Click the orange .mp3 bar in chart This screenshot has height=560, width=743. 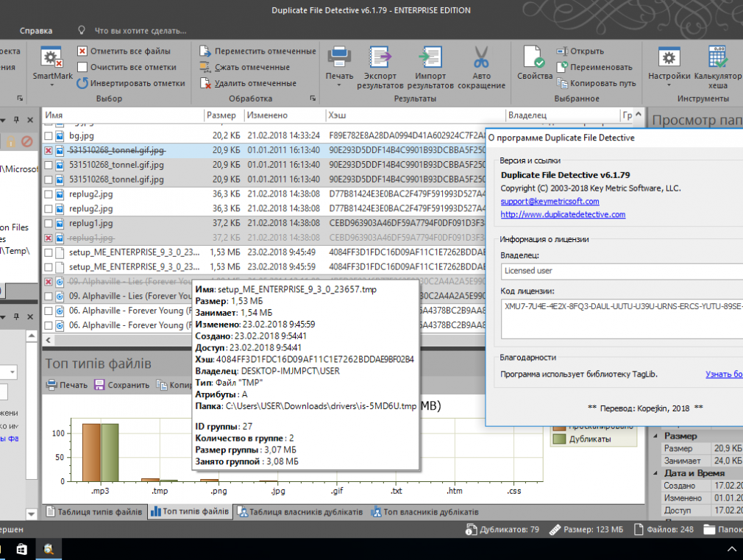91,453
